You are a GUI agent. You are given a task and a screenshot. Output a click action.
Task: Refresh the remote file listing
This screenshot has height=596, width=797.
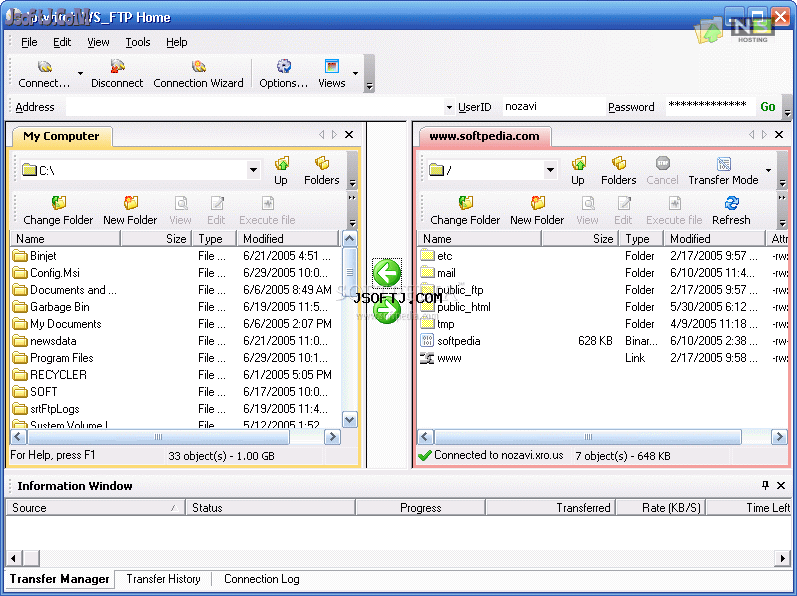point(731,211)
